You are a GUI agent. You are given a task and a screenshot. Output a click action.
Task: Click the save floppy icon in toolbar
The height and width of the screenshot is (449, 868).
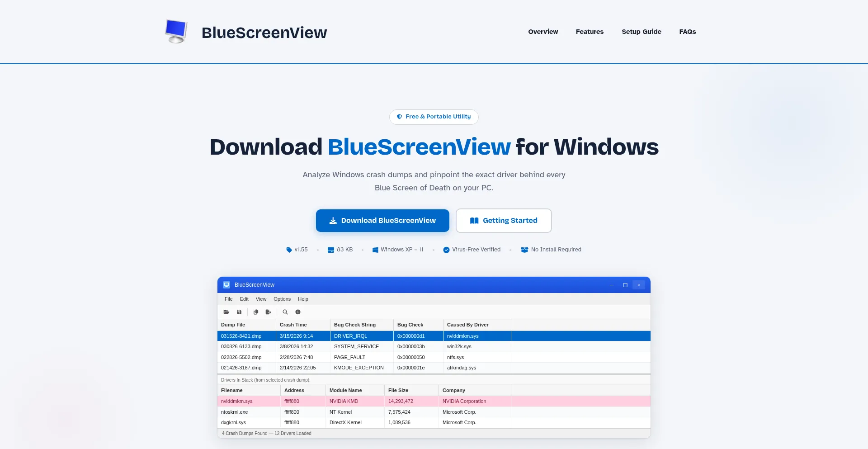coord(239,312)
